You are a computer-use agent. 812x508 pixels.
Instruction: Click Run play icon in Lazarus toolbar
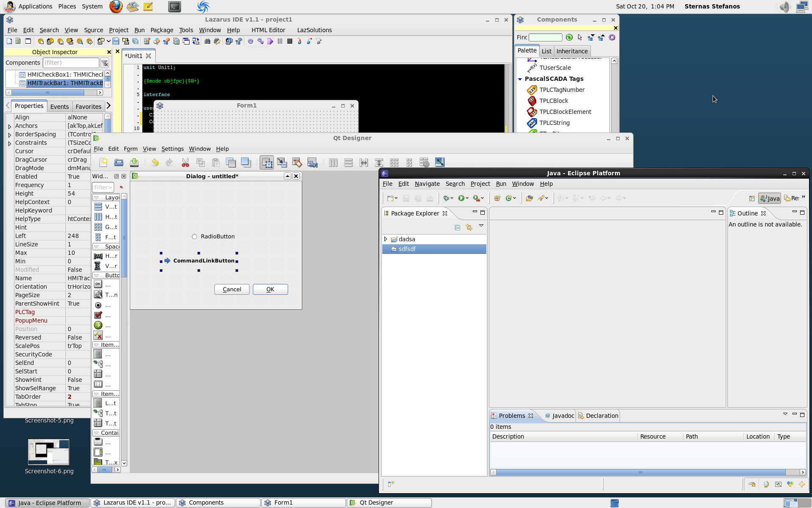pyautogui.click(x=270, y=41)
